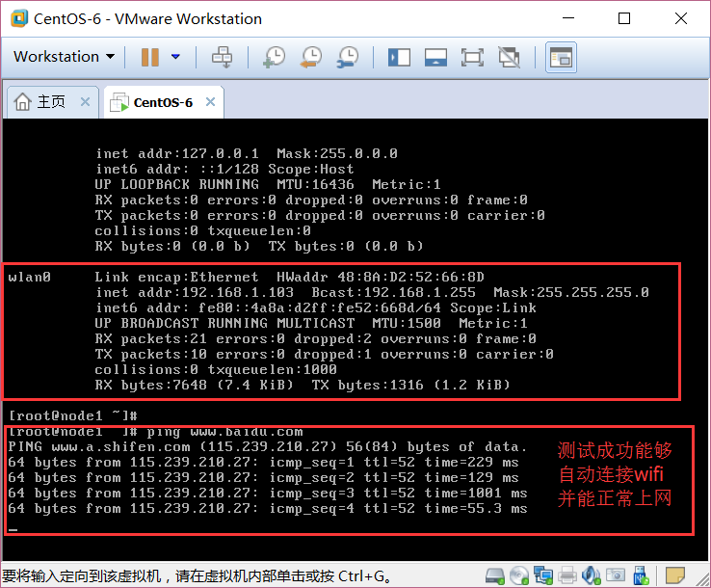Click inet addr:192.168.1.103 text
The image size is (711, 588).
(x=195, y=292)
